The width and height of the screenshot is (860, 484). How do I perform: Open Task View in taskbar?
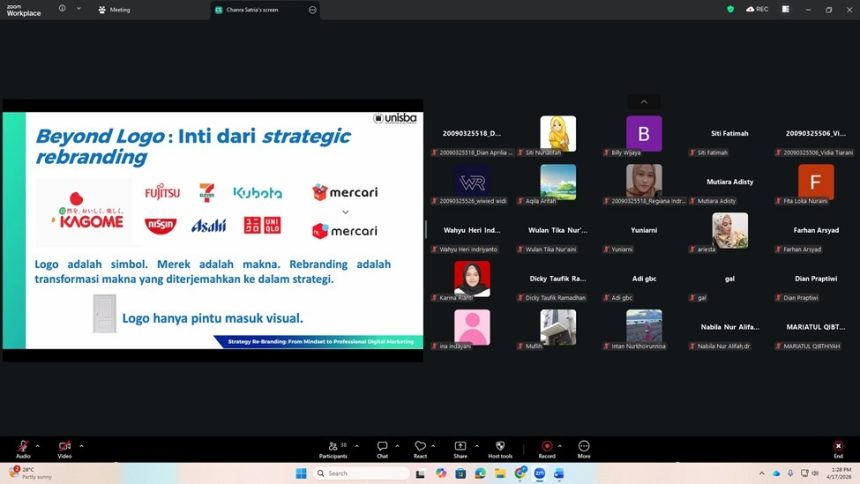click(x=420, y=474)
